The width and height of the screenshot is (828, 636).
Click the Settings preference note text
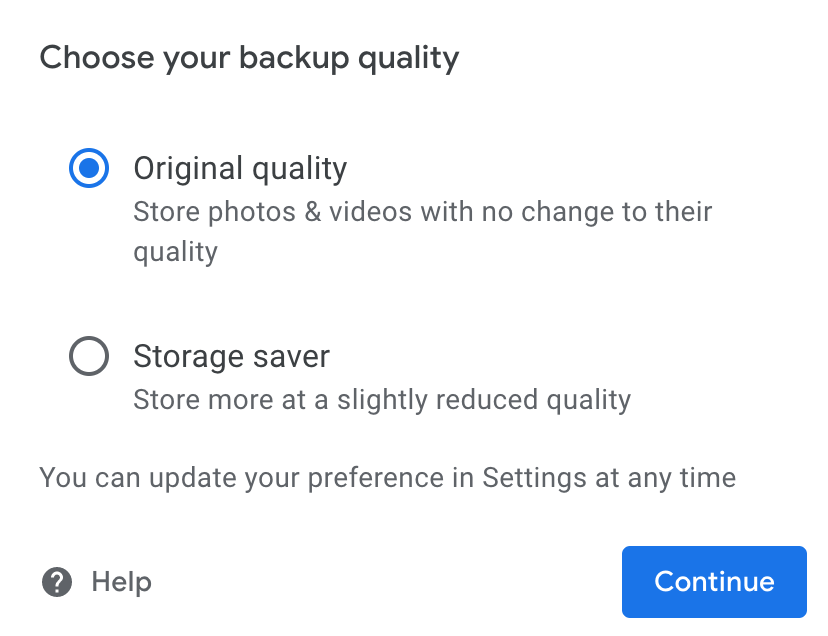(x=387, y=477)
